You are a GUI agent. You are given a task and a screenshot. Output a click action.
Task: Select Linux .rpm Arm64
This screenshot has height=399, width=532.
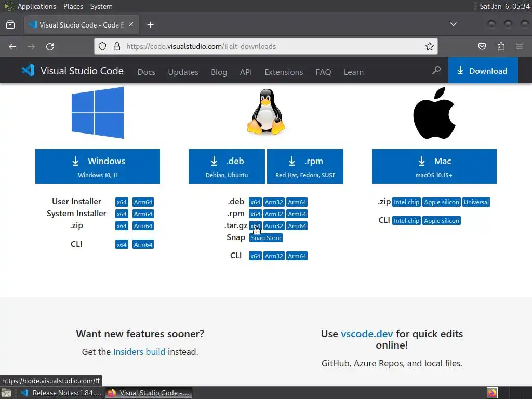(x=297, y=214)
